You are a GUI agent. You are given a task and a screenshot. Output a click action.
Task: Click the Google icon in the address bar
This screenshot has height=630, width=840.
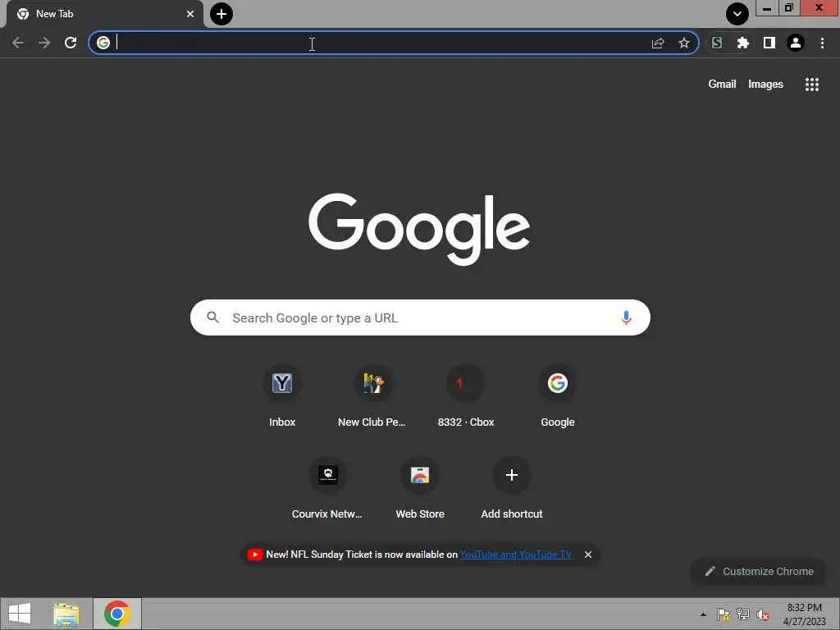click(x=103, y=43)
